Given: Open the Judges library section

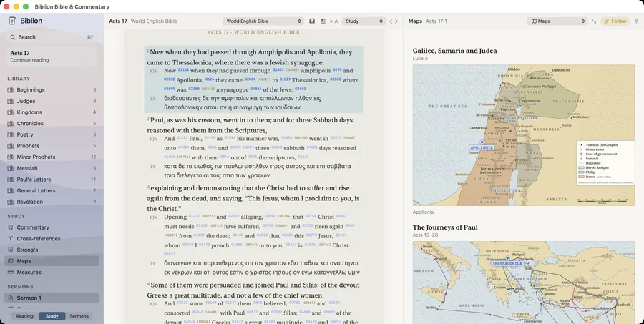Looking at the screenshot, I should 52,101.
